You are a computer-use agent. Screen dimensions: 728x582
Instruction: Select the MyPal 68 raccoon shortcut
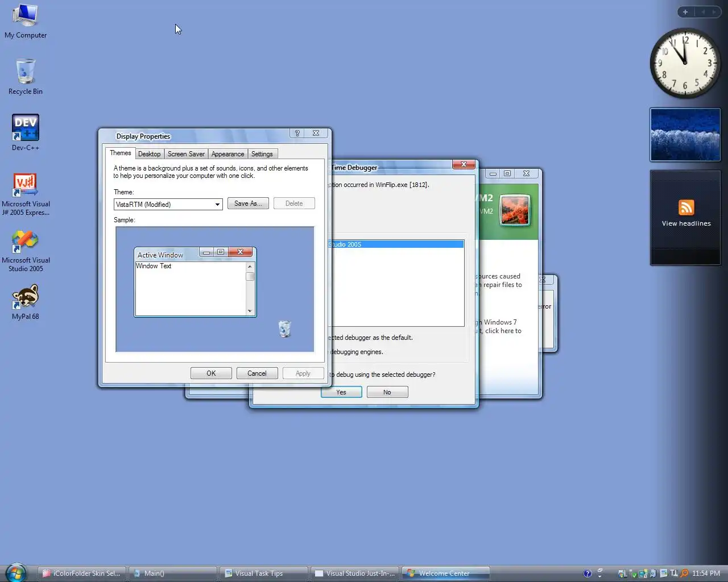pyautogui.click(x=26, y=302)
